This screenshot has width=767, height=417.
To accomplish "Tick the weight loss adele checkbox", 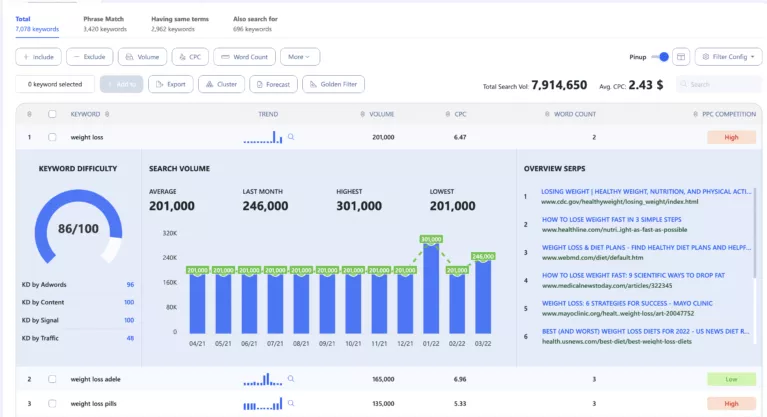I will pos(52,379).
